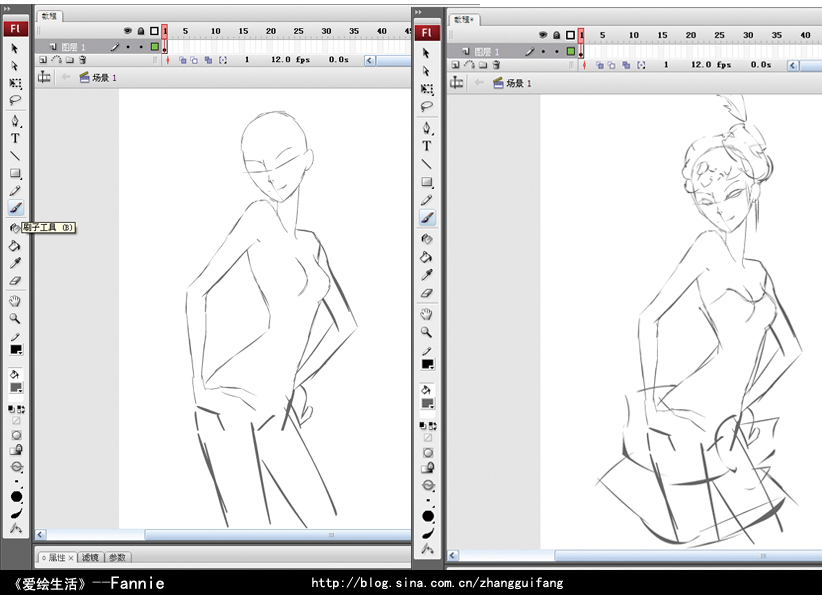Image resolution: width=822 pixels, height=595 pixels.
Task: Toggle show/hide all layers eye in right timeline
Action: (x=543, y=35)
